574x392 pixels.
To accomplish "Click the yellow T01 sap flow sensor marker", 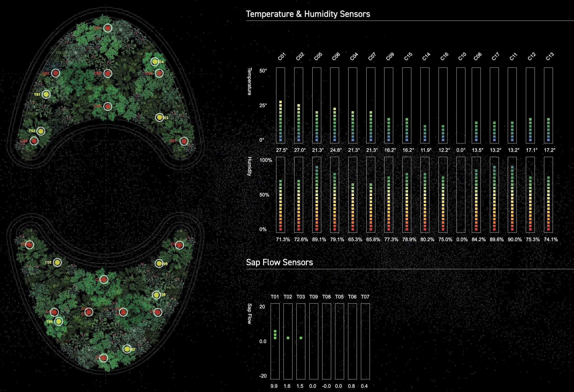I will pos(46,94).
